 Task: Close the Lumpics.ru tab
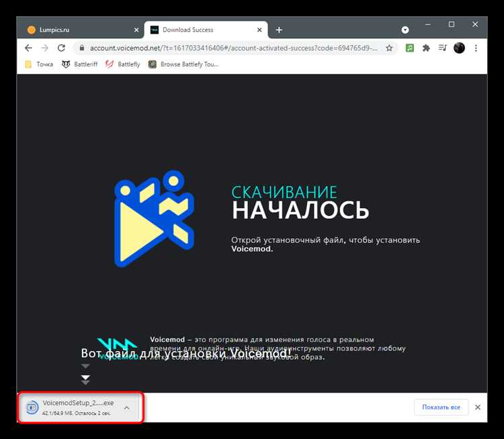coord(136,30)
